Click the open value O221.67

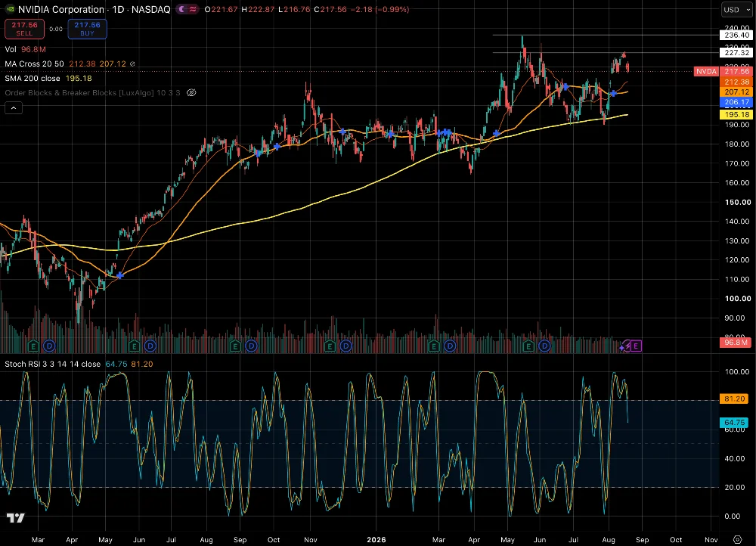pos(221,9)
